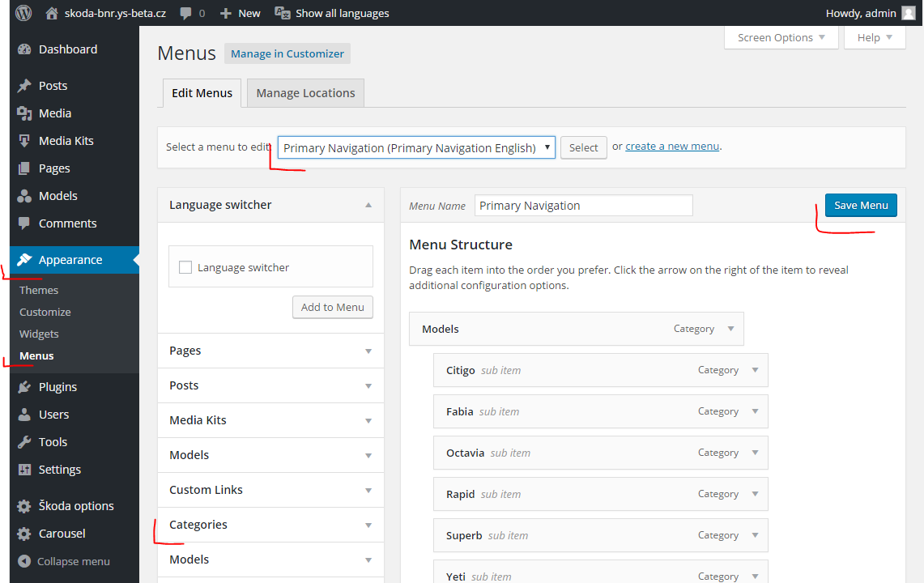
Task: Open the Help dropdown
Action: (x=875, y=38)
